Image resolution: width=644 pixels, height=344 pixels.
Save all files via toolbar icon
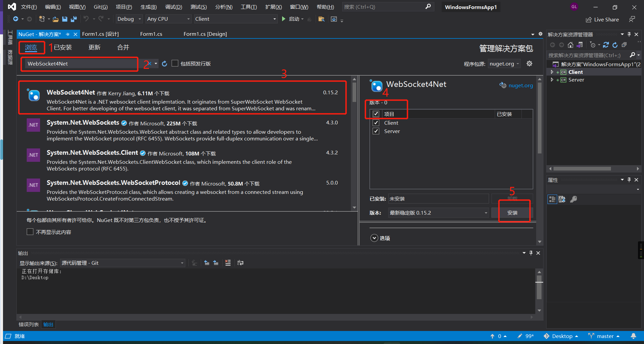tap(73, 19)
